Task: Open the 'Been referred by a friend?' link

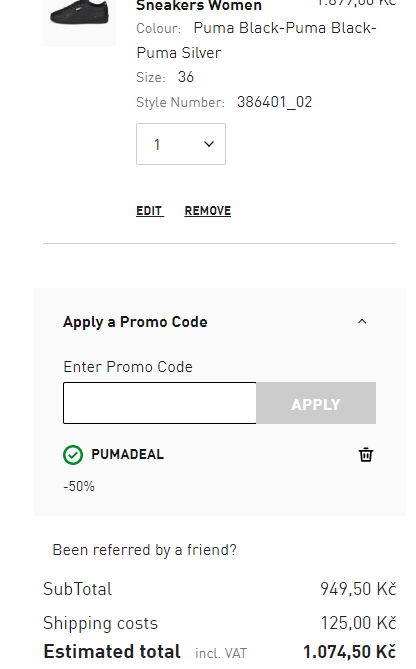Action: click(x=144, y=550)
